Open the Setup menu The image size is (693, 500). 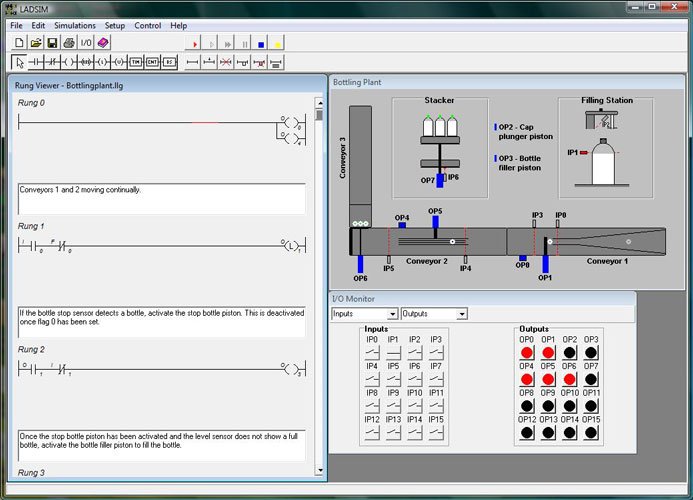pos(115,25)
